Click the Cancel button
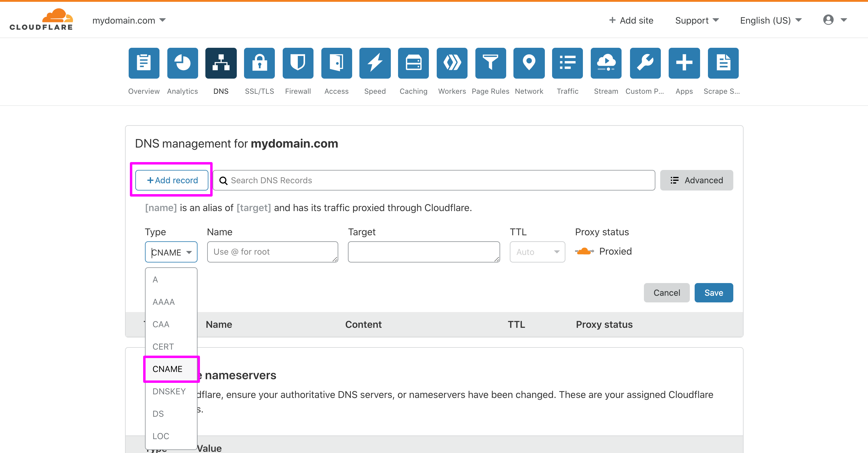868x453 pixels. tap(667, 292)
